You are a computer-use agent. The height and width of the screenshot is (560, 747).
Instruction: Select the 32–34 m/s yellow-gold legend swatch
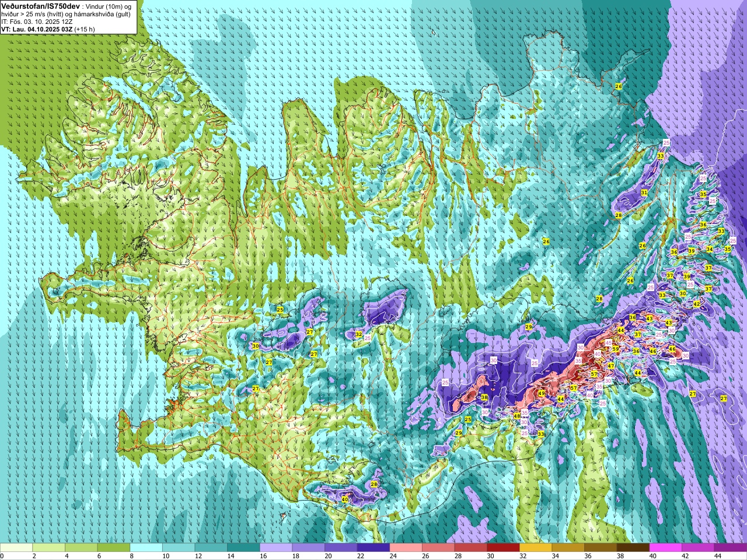[x=535, y=548]
